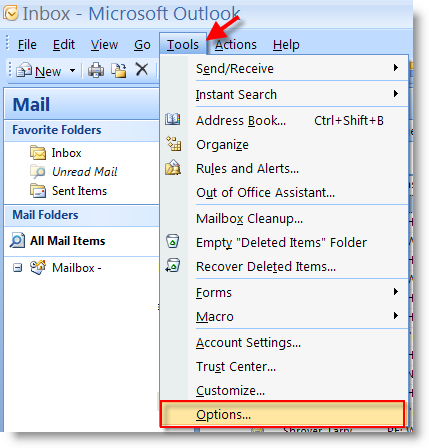This screenshot has width=429, height=448.
Task: Click the Address Book icon in menu
Action: tap(173, 119)
